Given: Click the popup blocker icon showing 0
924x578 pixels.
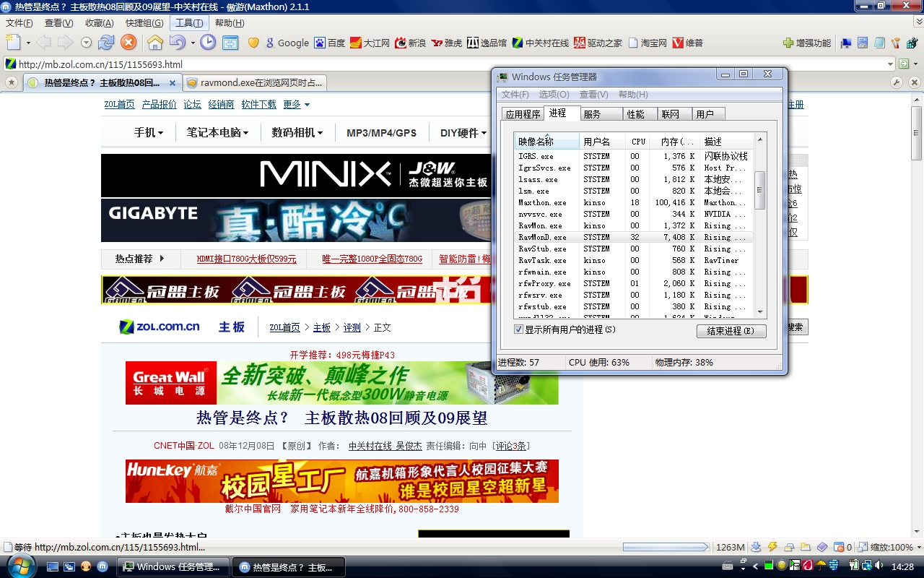Looking at the screenshot, I should pyautogui.click(x=843, y=547).
